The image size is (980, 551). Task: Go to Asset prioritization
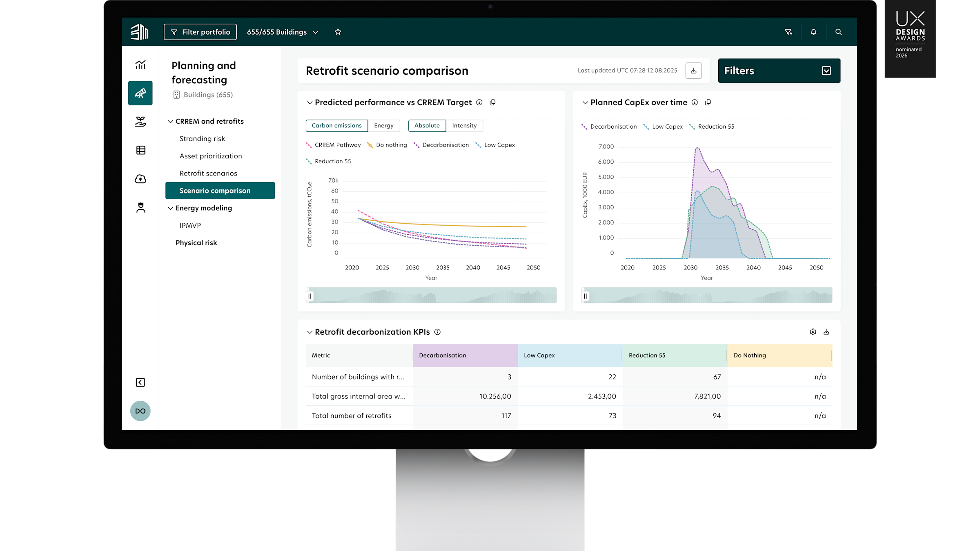[211, 156]
